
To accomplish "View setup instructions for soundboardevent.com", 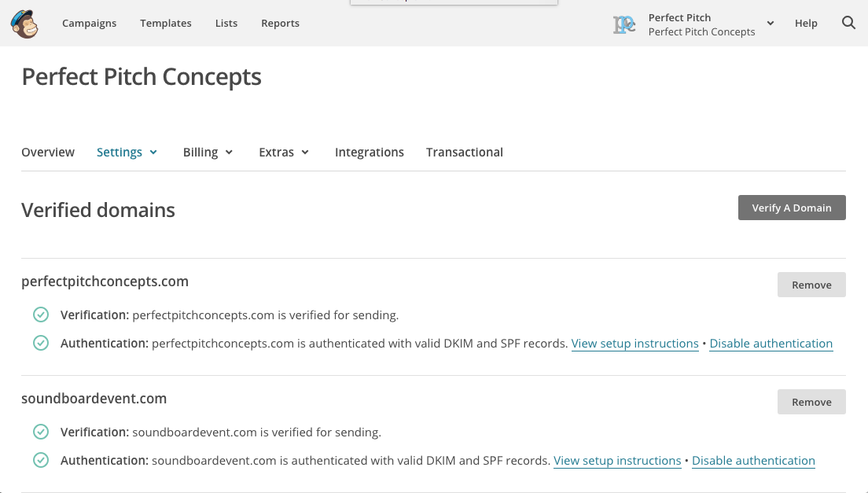I will [x=617, y=461].
